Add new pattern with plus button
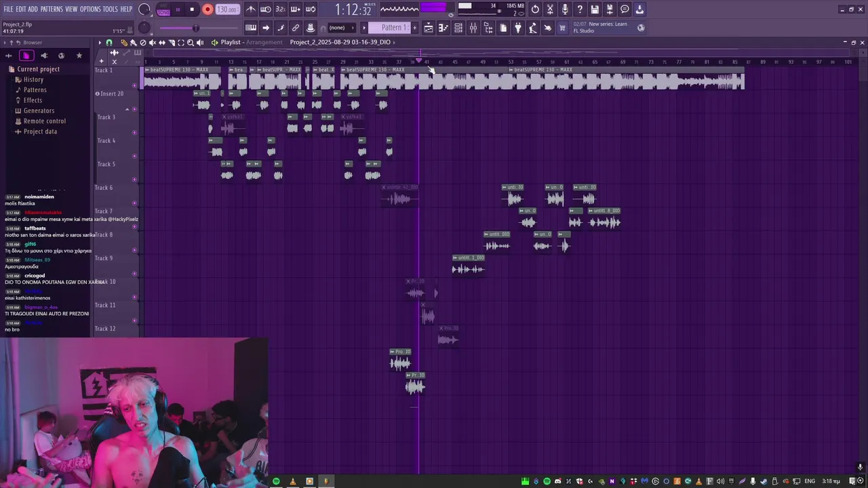The height and width of the screenshot is (488, 868). click(414, 28)
